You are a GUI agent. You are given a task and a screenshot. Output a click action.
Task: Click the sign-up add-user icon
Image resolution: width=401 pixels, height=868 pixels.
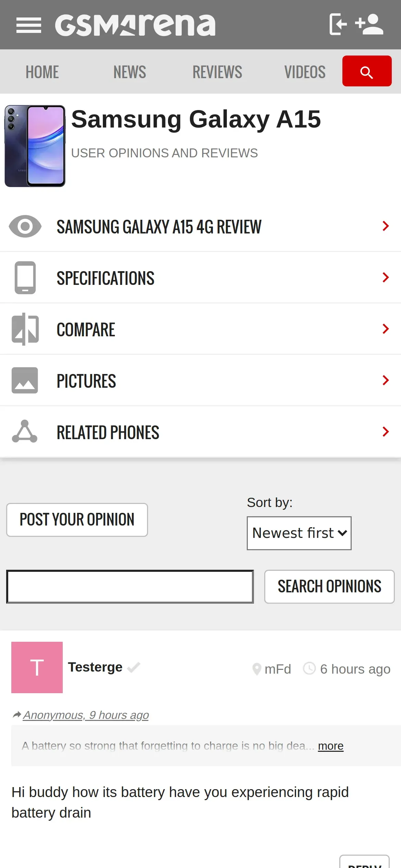click(369, 24)
